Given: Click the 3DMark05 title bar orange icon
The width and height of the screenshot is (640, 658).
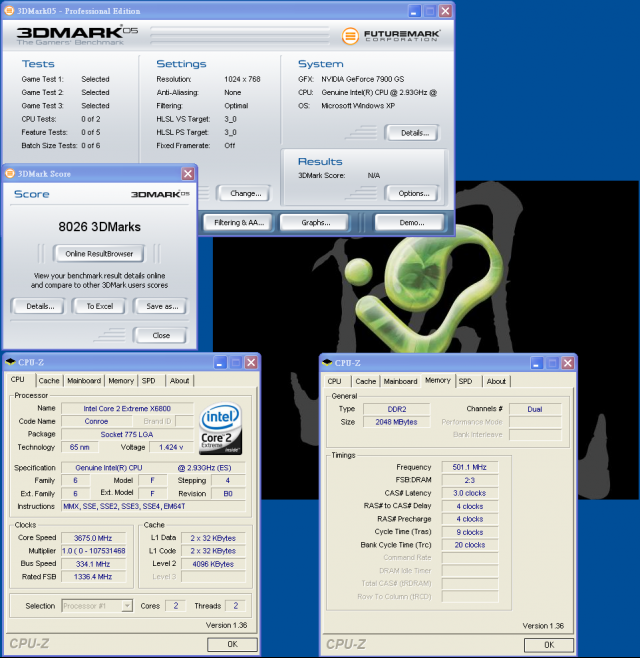Looking at the screenshot, I should click(x=9, y=10).
